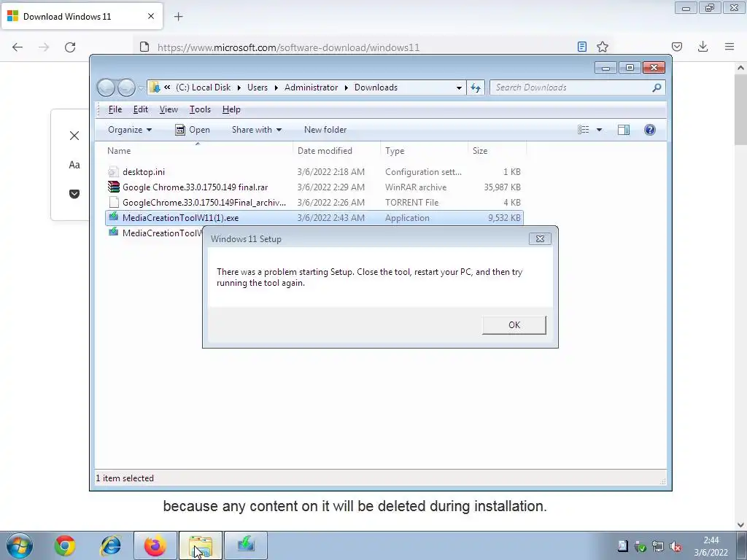Select MediaCreationToolW11(1).exe file
The image size is (747, 560).
(314, 217)
